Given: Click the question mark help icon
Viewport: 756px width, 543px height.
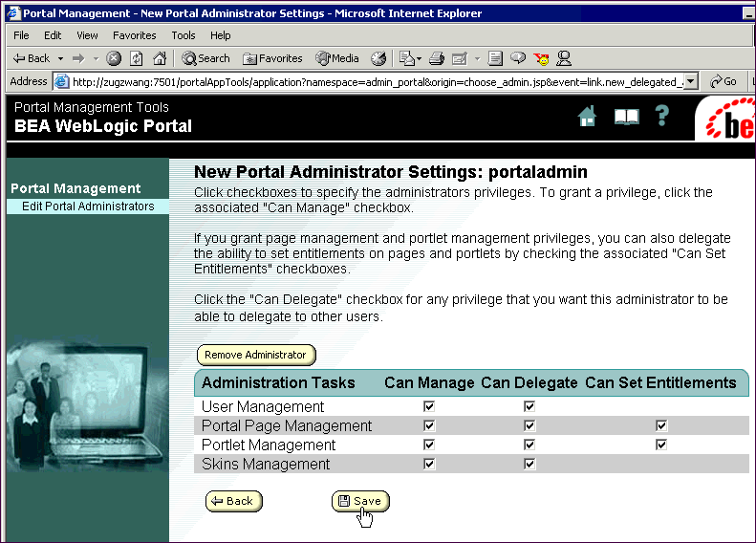Looking at the screenshot, I should pos(662,116).
